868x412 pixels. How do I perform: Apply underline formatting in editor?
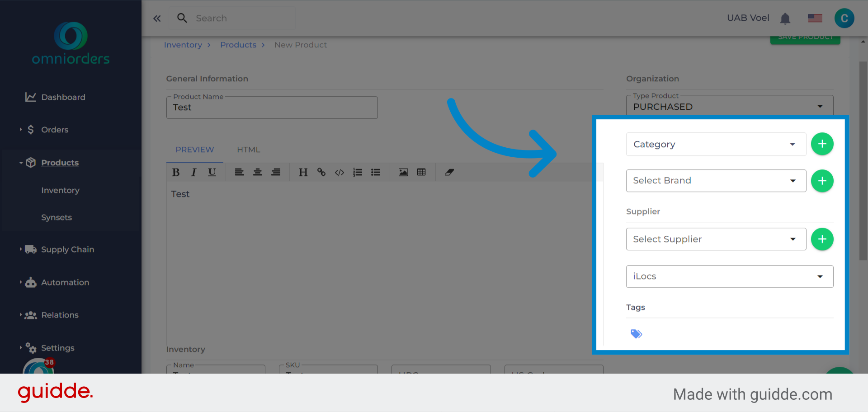pyautogui.click(x=212, y=172)
